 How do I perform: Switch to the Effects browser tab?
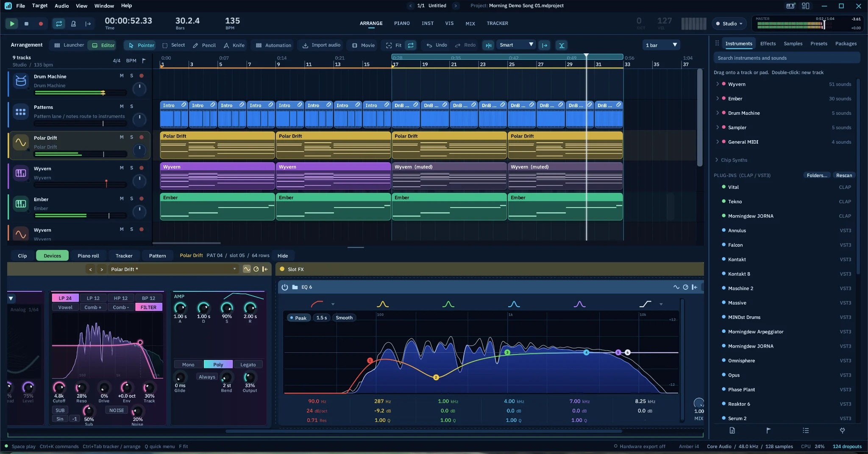(768, 44)
